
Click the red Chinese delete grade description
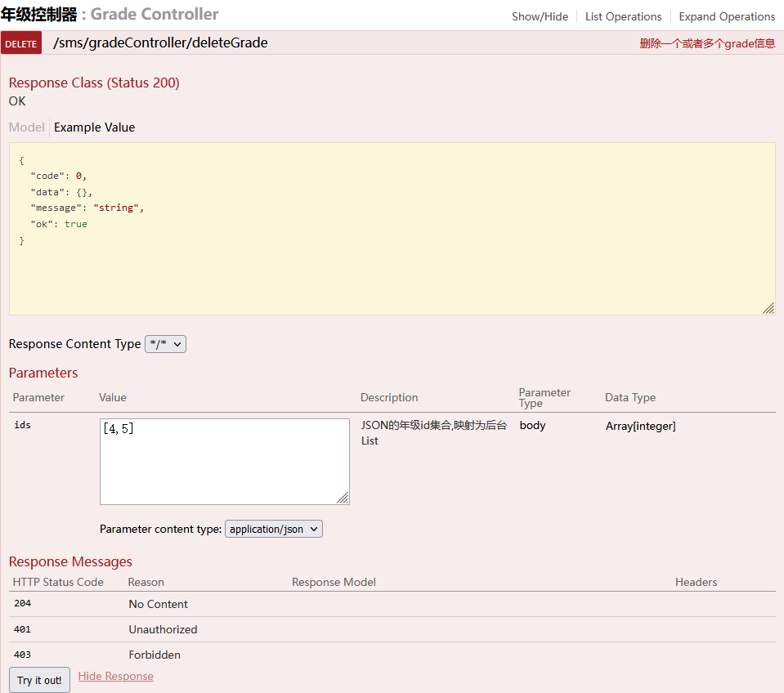tap(707, 43)
